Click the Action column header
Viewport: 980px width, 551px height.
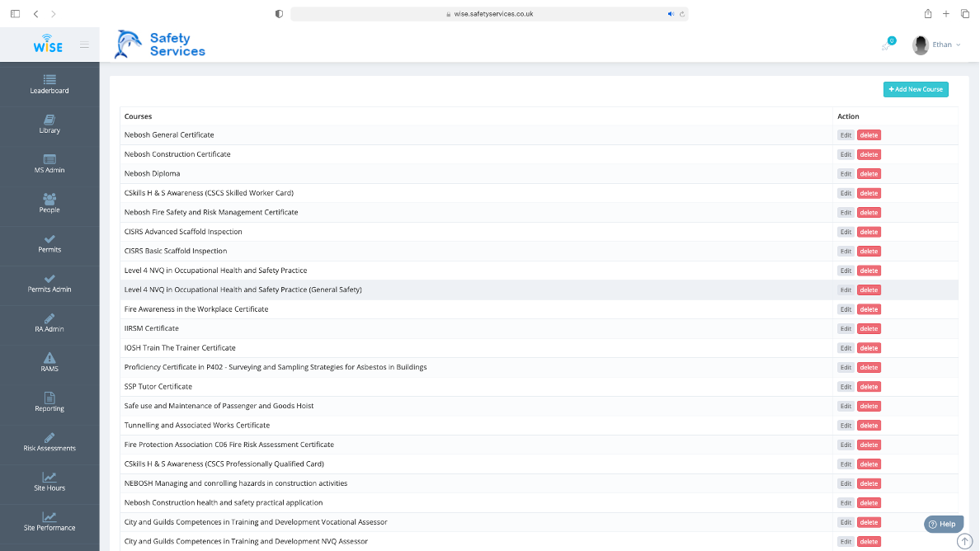click(x=848, y=116)
